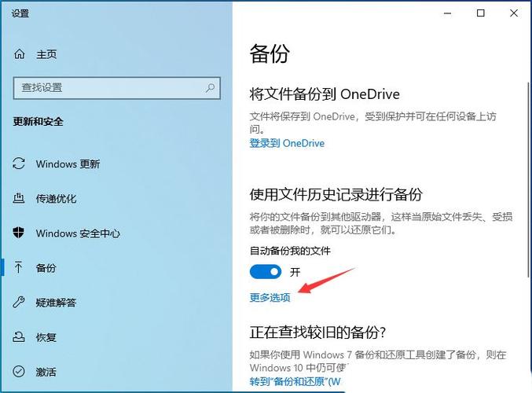The image size is (532, 393).
Task: Click the Home house icon
Action: pos(20,54)
